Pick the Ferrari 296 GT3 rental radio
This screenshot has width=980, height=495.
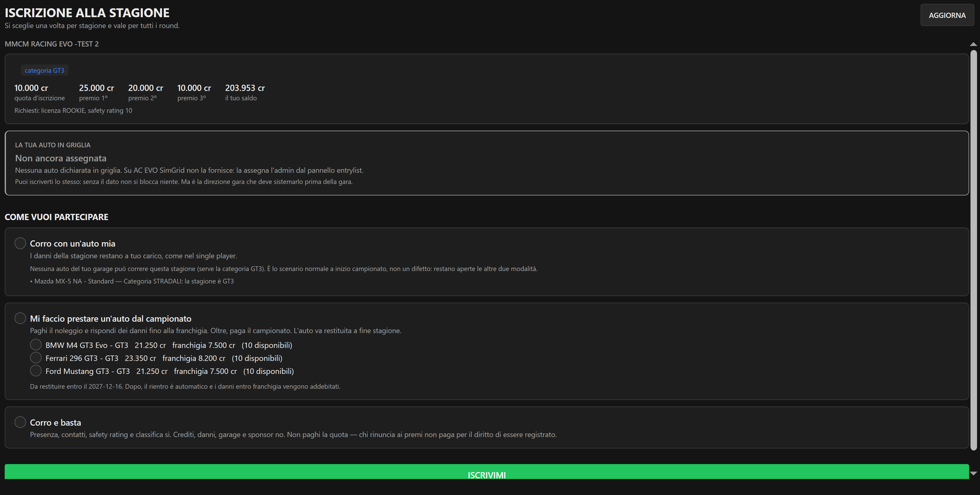coord(36,358)
